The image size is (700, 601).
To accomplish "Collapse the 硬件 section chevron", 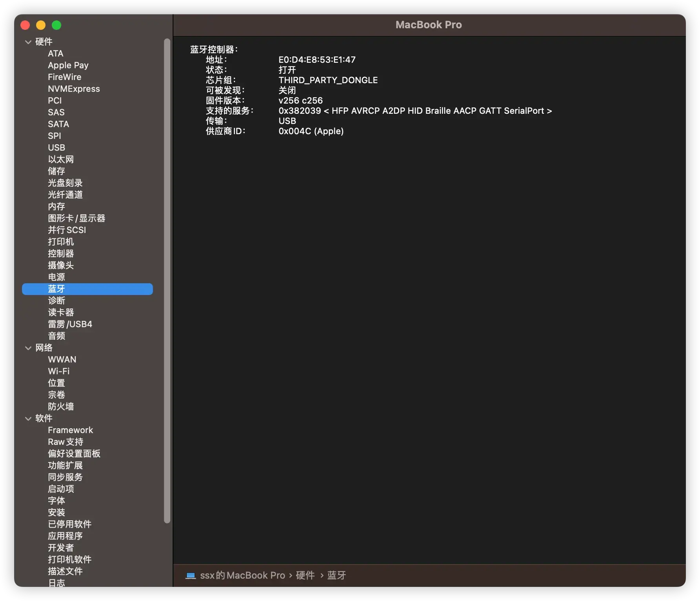I will (28, 42).
